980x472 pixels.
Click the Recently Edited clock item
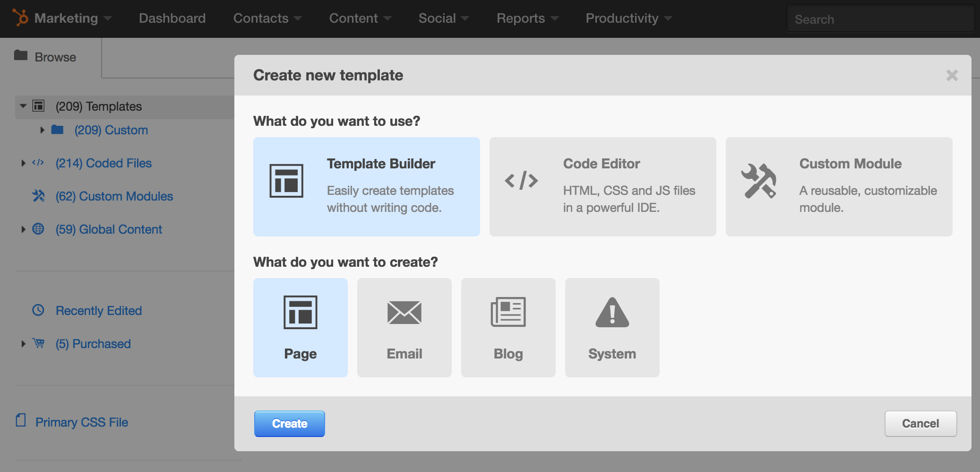99,311
